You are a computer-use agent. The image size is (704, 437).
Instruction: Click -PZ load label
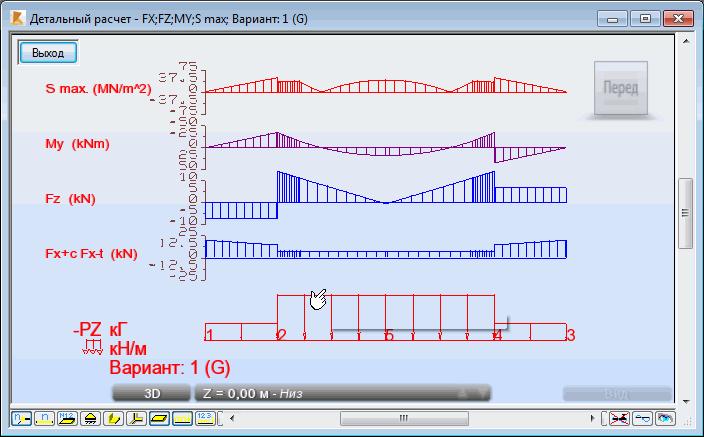pyautogui.click(x=88, y=330)
